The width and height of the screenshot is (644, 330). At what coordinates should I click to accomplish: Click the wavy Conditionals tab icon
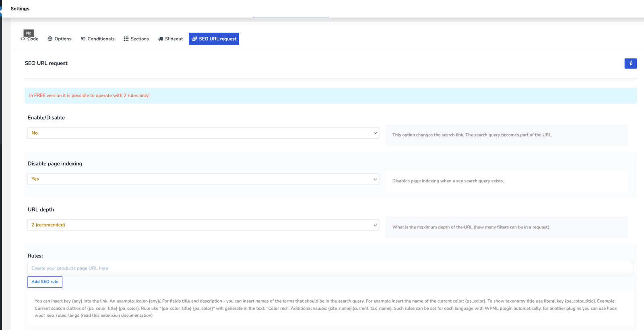pyautogui.click(x=83, y=39)
